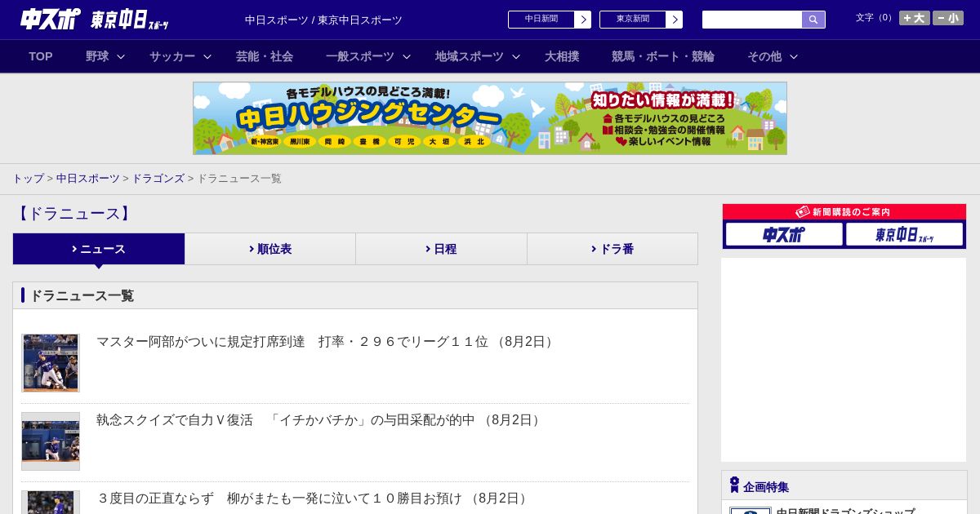Image resolution: width=980 pixels, height=514 pixels.
Task: Click the 企画特集 section heading
Action: (x=766, y=487)
